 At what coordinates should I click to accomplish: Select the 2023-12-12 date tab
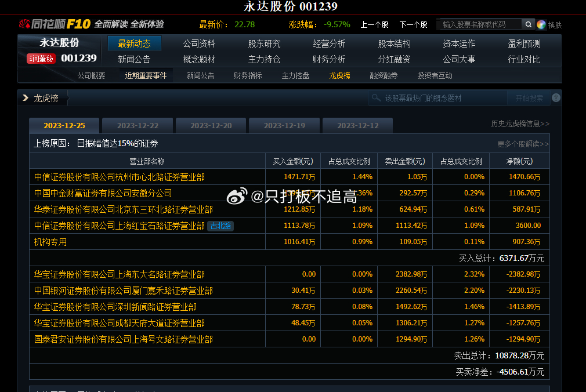tap(357, 126)
